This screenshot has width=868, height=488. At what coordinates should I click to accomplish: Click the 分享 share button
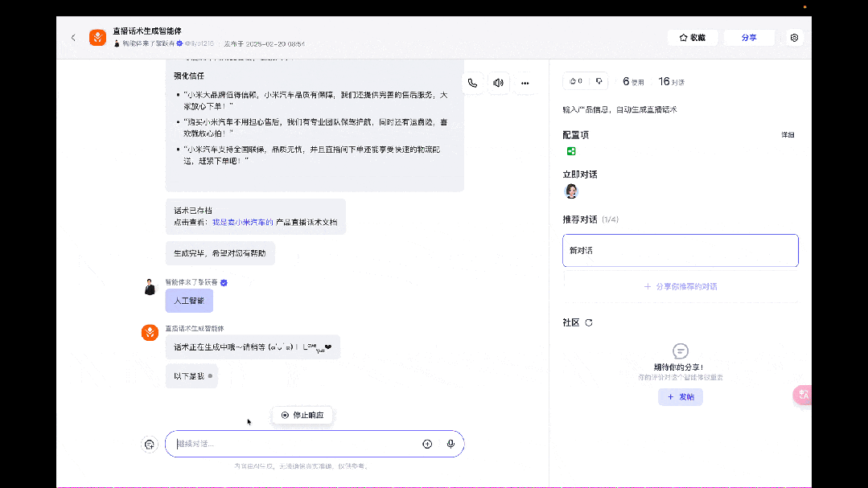pyautogui.click(x=749, y=38)
